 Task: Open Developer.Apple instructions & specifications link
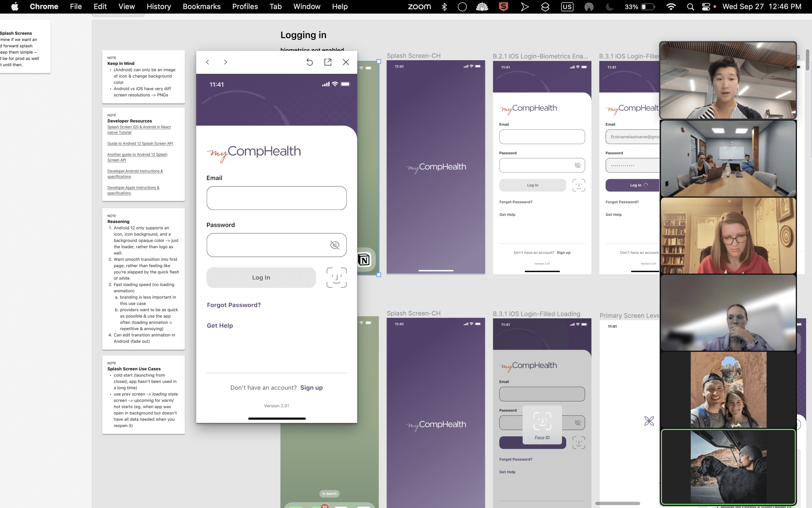click(x=133, y=190)
